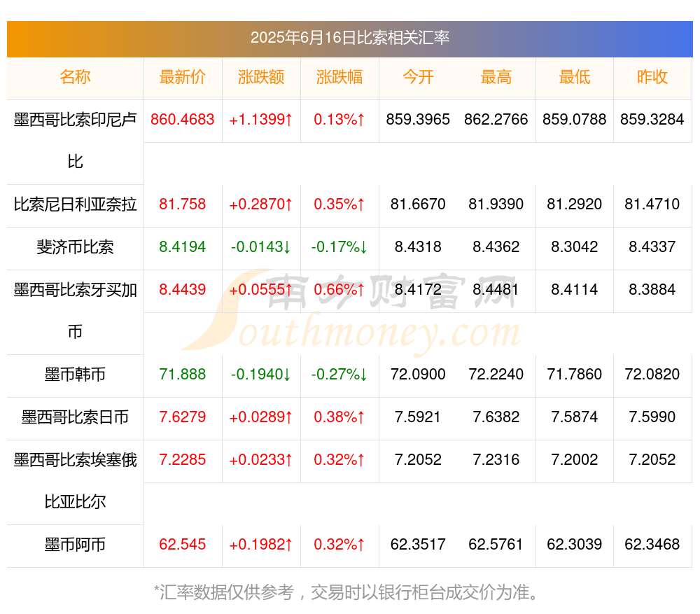Click the high value 7.2316

point(496,459)
